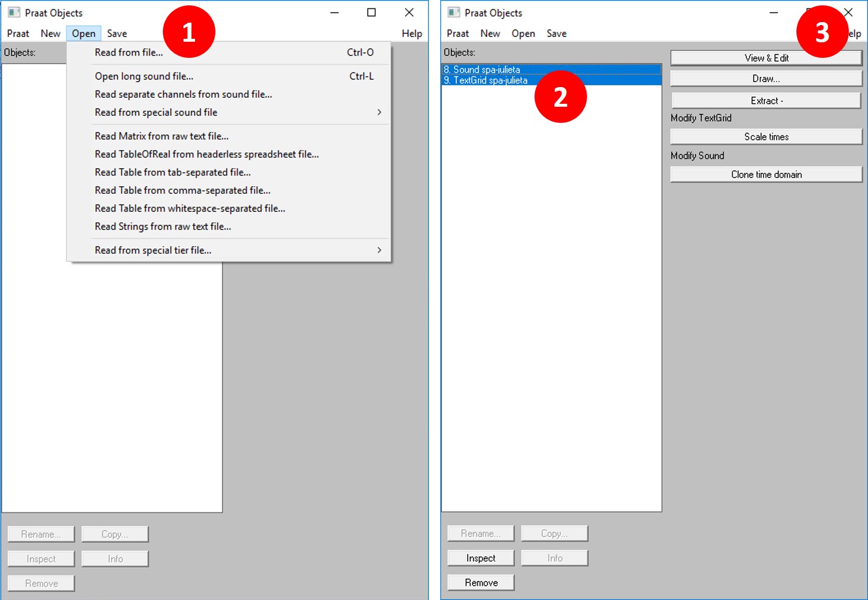Select object 9. TextGrid spa-julieta
868x600 pixels.
point(551,80)
